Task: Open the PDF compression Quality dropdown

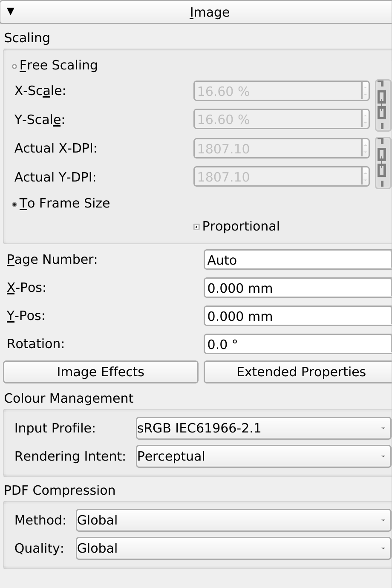Action: click(x=233, y=548)
